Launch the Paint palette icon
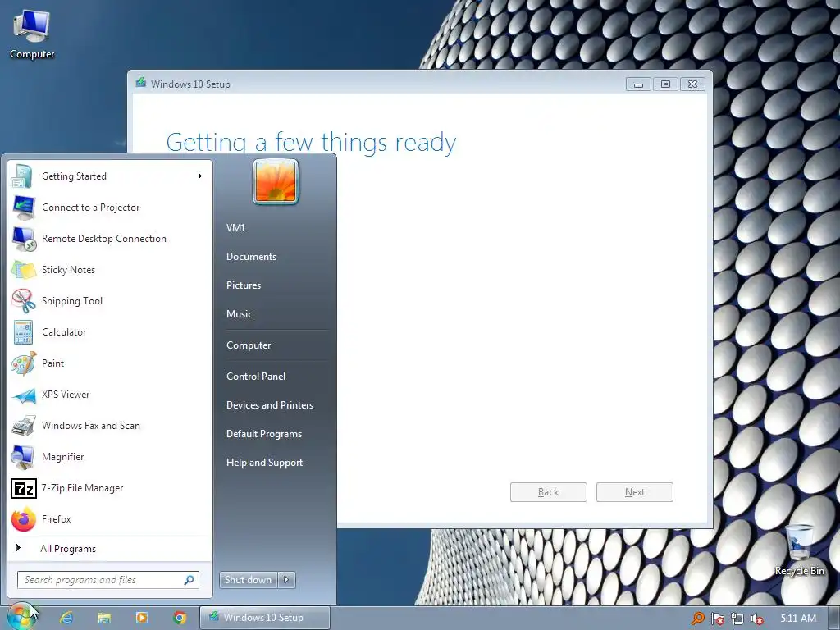Viewport: 840px width, 630px height. click(x=24, y=363)
